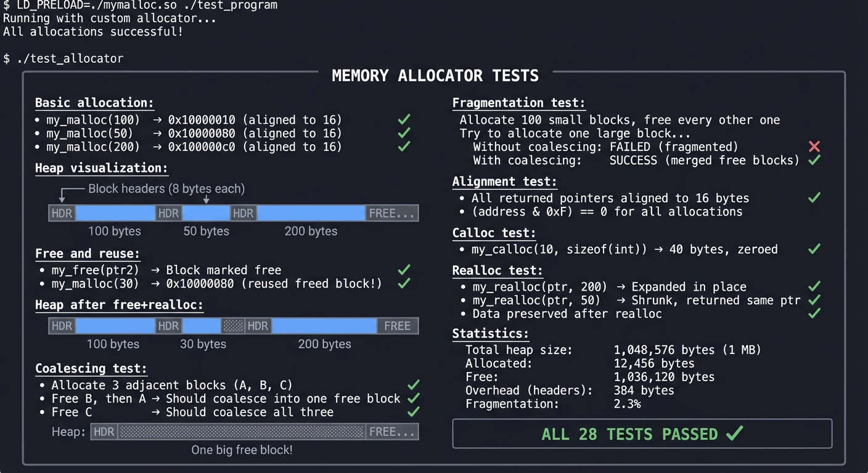Click the MEMORY ALLOCATOR TESTS title
Screen dimensions: 868x473
[435, 75]
